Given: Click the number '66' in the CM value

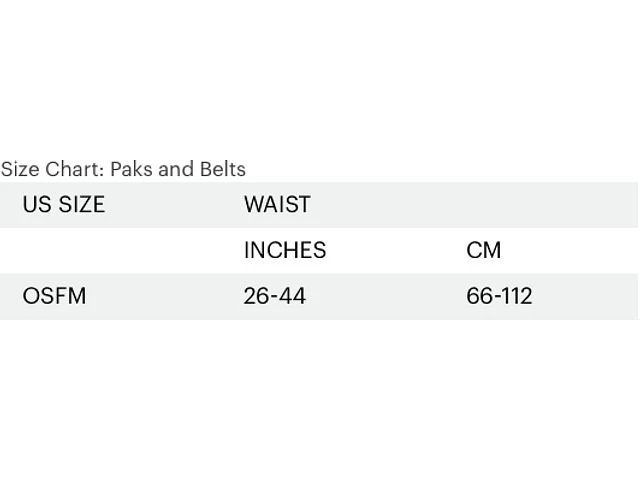Looking at the screenshot, I should coord(479,296).
